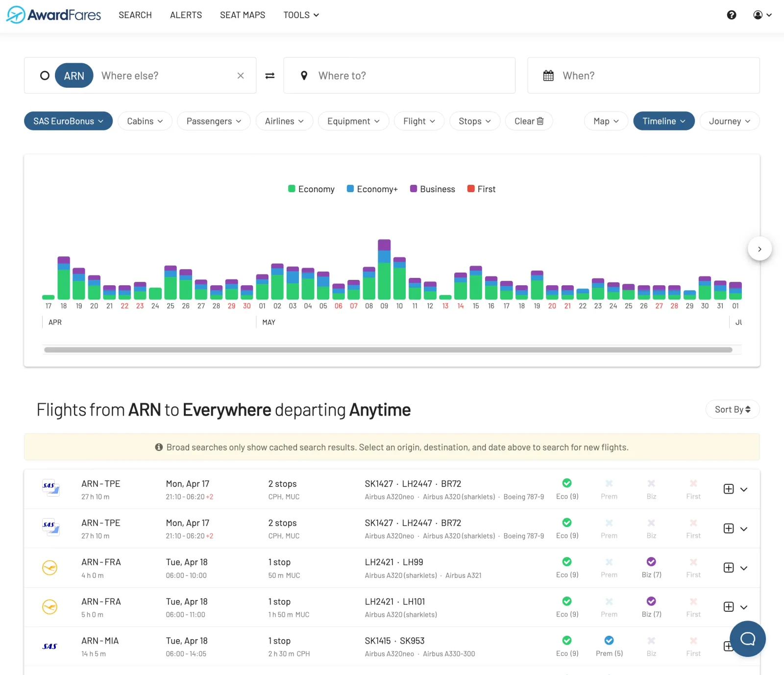
Task: Open the Sort By control
Action: click(733, 409)
